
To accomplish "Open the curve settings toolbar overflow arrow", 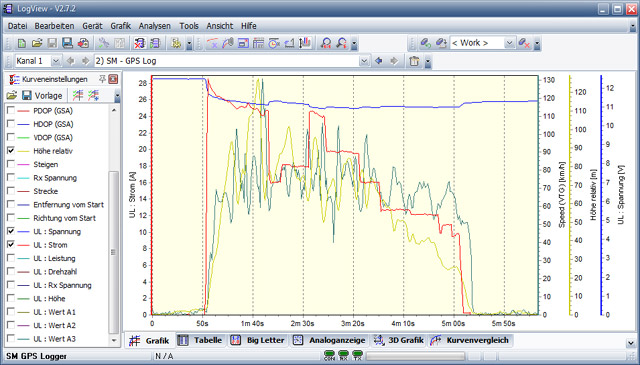I will coord(117,96).
